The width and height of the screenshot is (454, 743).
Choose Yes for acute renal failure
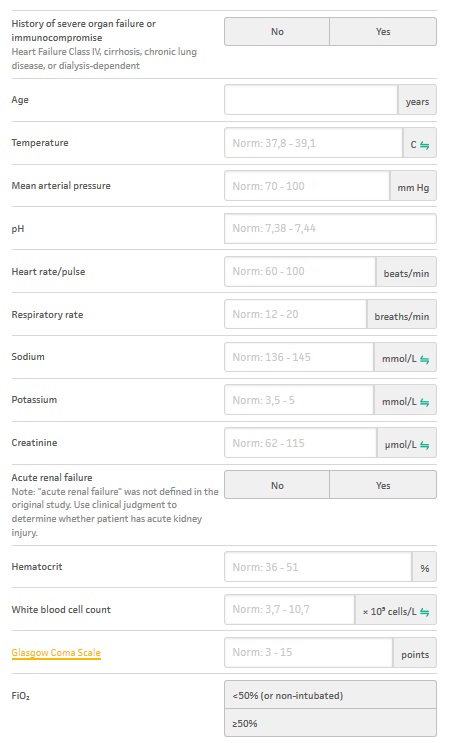383,485
